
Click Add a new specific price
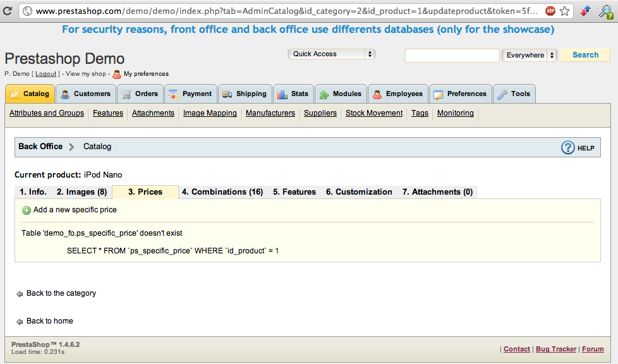pos(75,210)
